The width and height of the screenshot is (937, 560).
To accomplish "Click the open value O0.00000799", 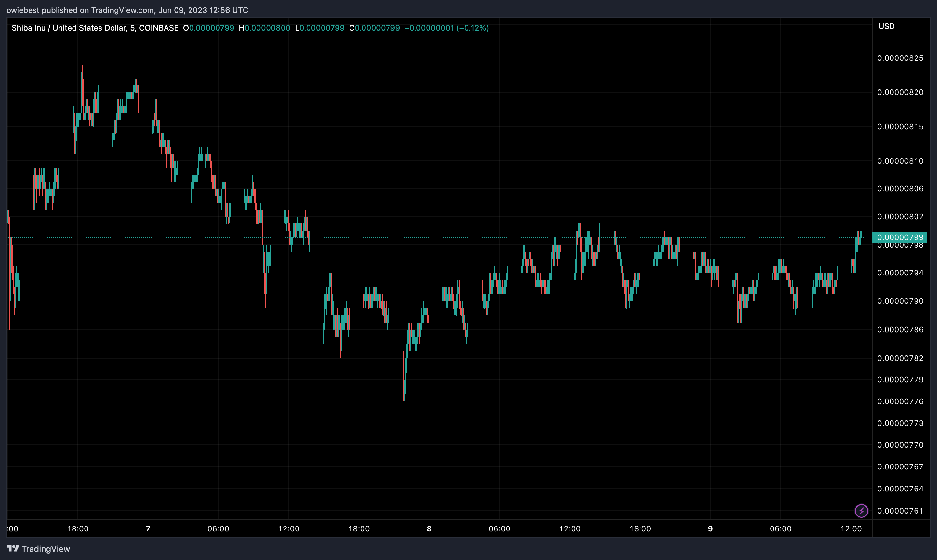I will [x=208, y=28].
